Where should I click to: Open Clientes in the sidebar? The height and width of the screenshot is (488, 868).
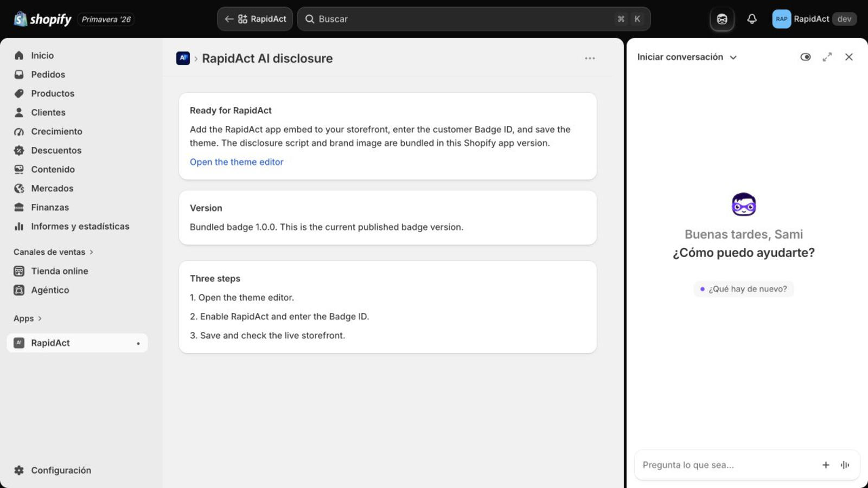point(77,112)
